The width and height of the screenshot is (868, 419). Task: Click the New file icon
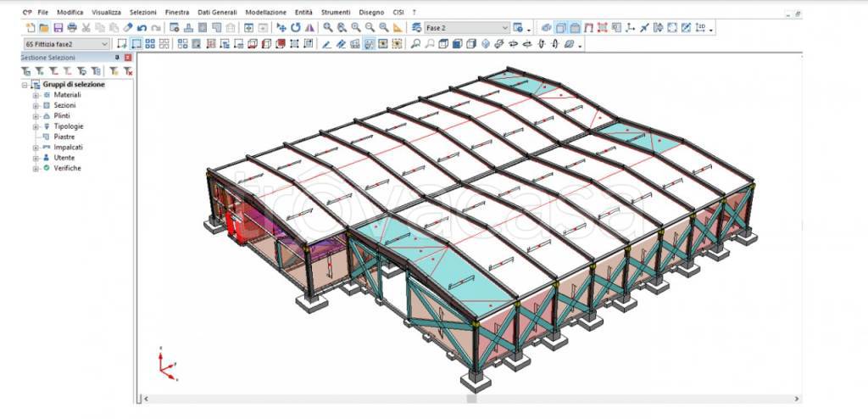click(x=31, y=28)
